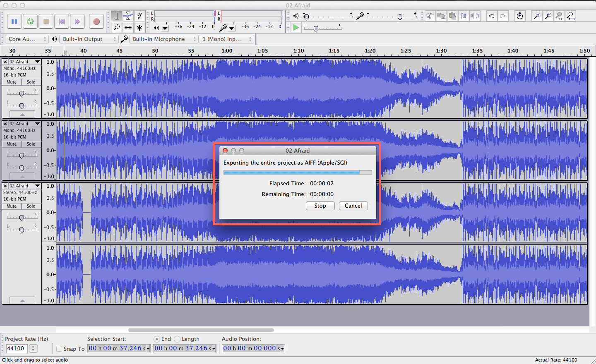The height and width of the screenshot is (364, 596).
Task: Click the Trim audio toolbar icon
Action: (464, 16)
